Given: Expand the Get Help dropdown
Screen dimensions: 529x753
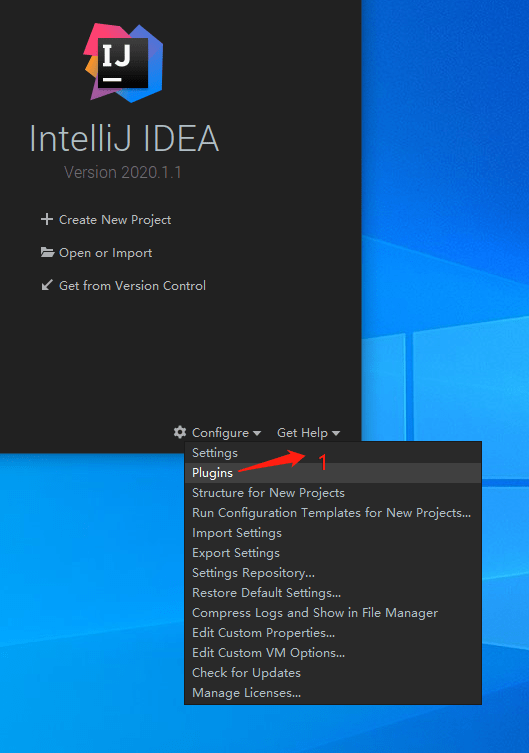Looking at the screenshot, I should (x=308, y=433).
